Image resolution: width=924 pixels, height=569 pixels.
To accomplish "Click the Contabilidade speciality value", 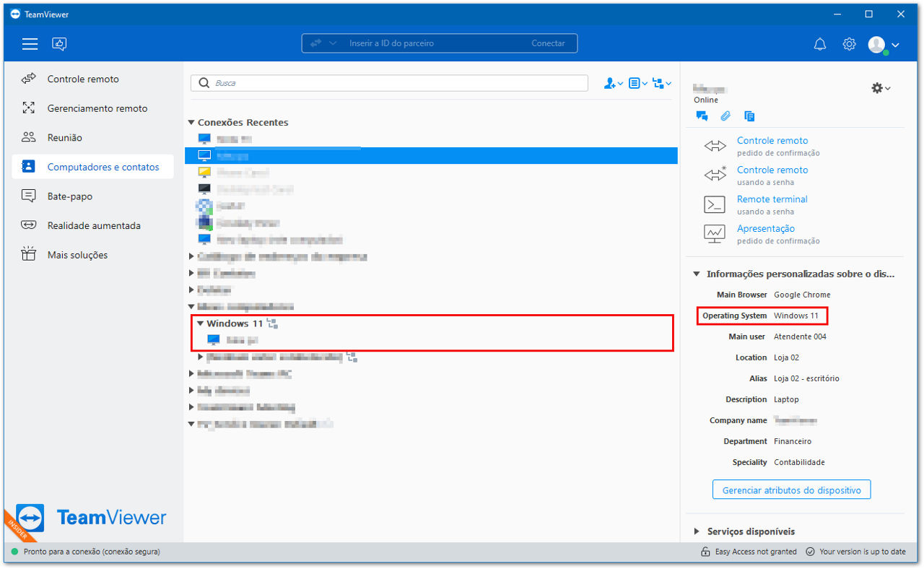I will 799,462.
